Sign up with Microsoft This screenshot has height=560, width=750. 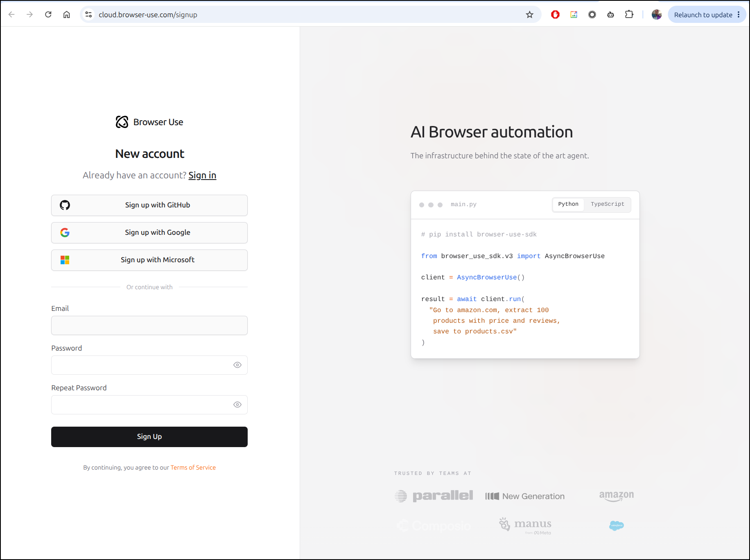click(x=149, y=260)
